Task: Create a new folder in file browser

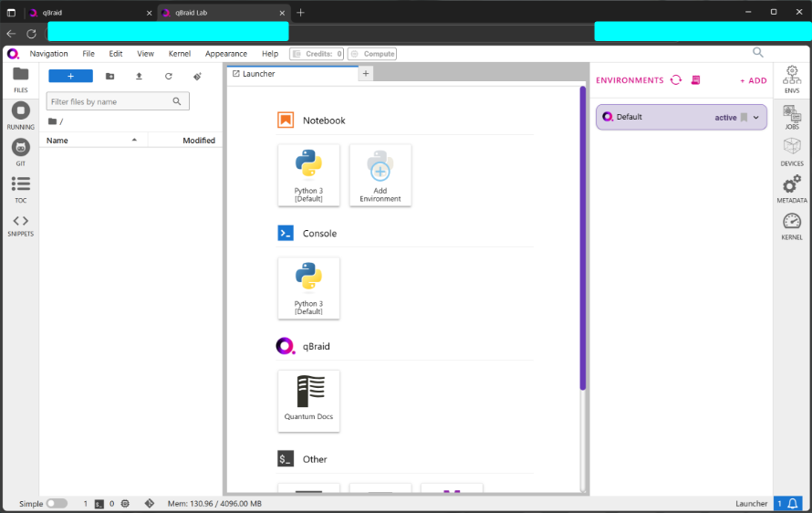Action: 109,76
